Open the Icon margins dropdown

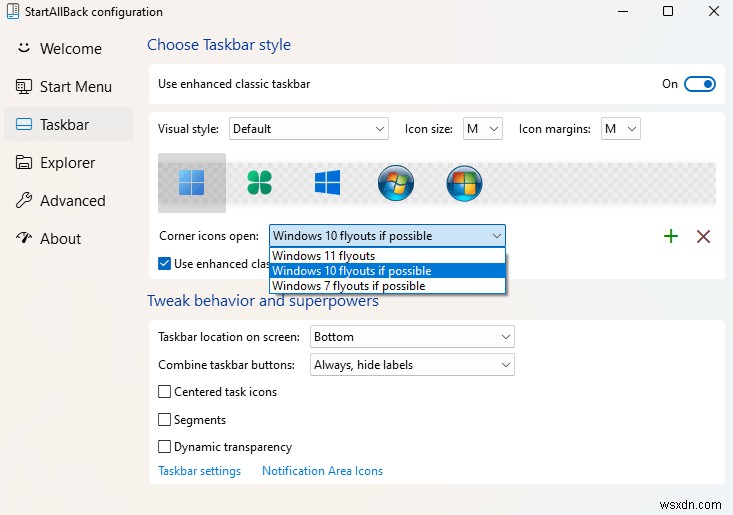click(x=620, y=129)
